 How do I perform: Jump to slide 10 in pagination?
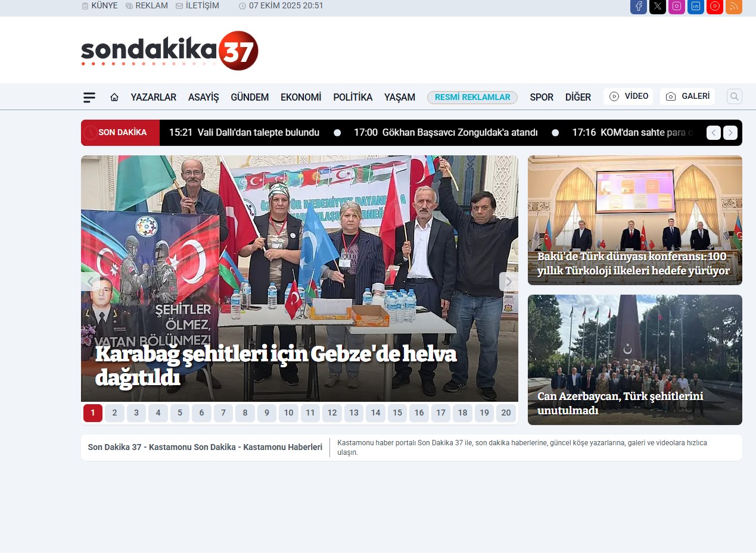[288, 413]
